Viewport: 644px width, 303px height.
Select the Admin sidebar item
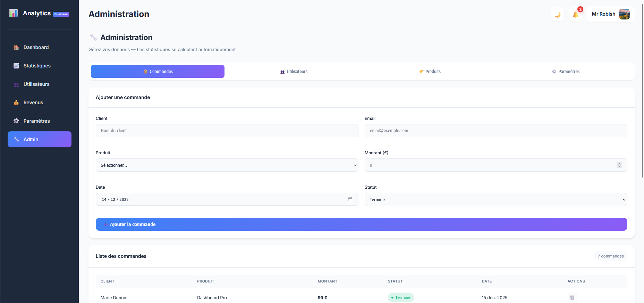pyautogui.click(x=40, y=139)
